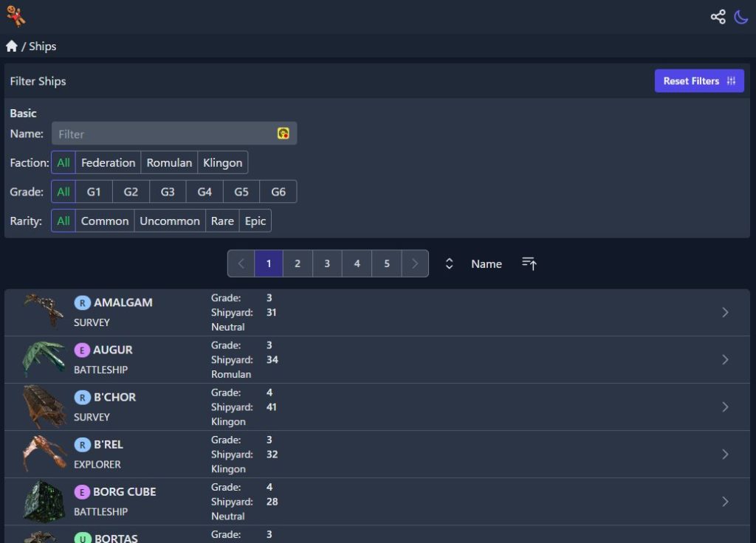
Task: Focus the ship Name filter field
Action: click(x=164, y=134)
